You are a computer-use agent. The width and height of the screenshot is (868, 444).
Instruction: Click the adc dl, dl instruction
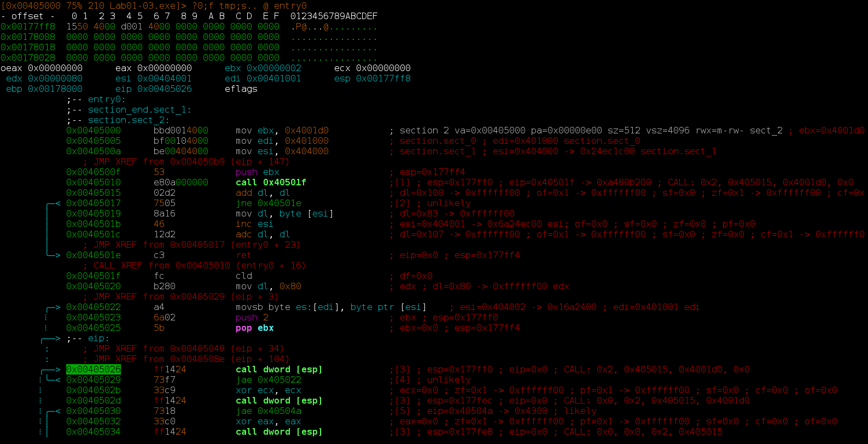pyautogui.click(x=263, y=234)
